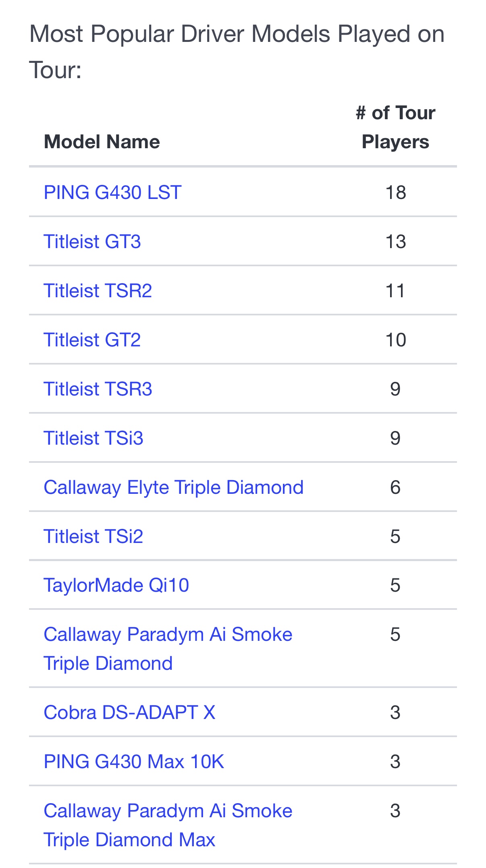Viewport: 486px width, 868px height.
Task: Click the 6 count beside Callaway Elyte
Action: pos(395,487)
